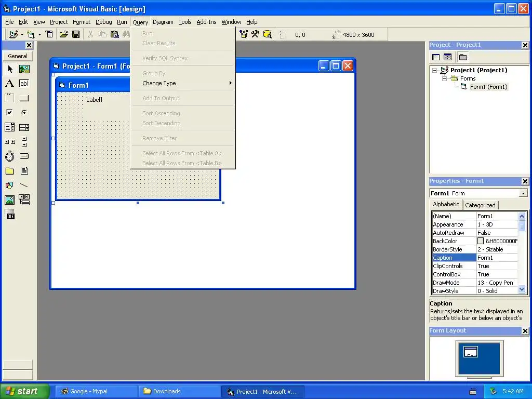Click the Open Project toolbar icon
Viewport: 532px width, 399px height.
tap(63, 34)
